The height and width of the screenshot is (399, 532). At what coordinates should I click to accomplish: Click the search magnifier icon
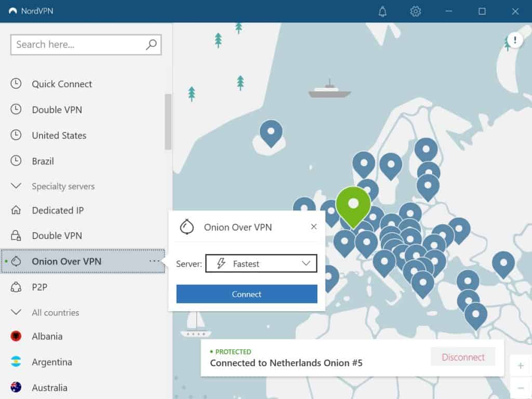point(151,45)
